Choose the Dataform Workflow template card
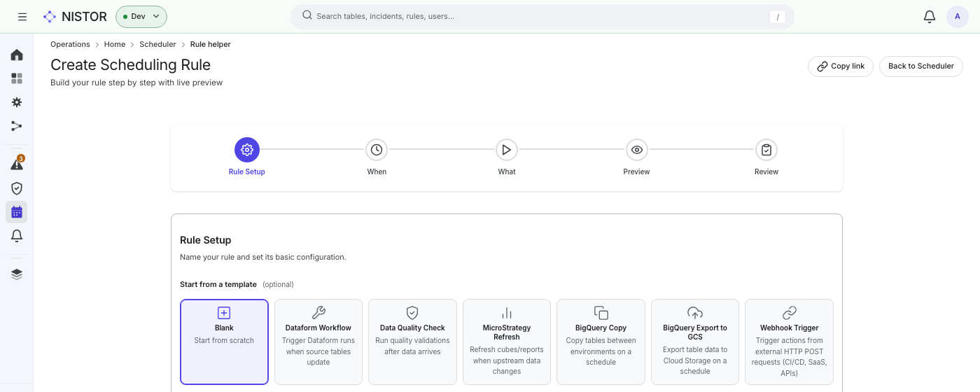Viewport: 980px width, 392px height. click(x=318, y=342)
